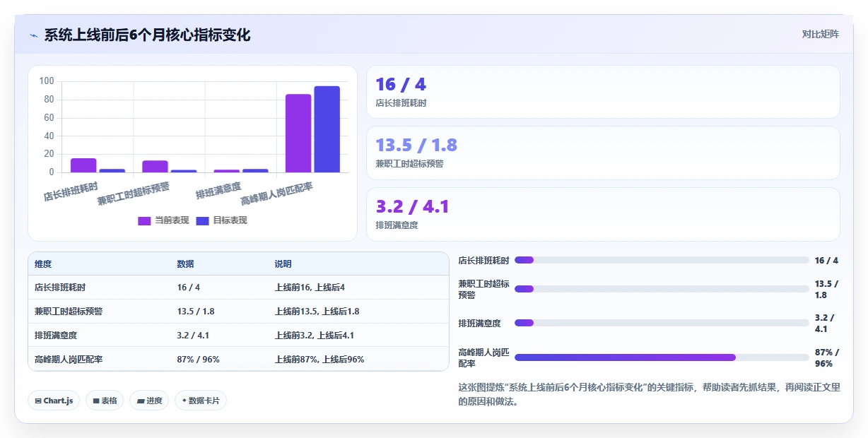Open the 3.2 / 4.1 排班满意度 card
868x438 pixels.
tap(603, 214)
